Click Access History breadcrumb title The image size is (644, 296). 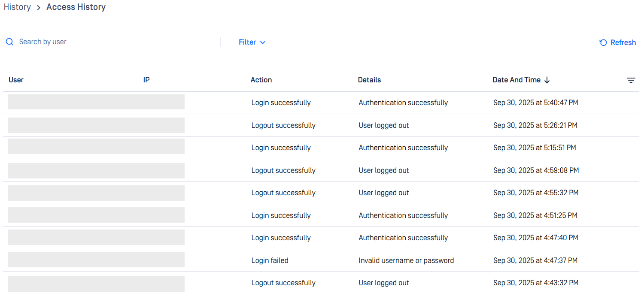[76, 7]
